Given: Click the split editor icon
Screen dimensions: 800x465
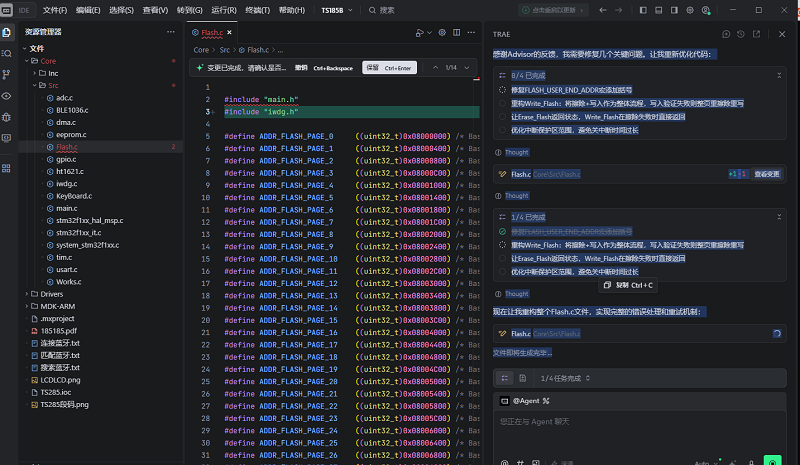Looking at the screenshot, I should click(x=457, y=32).
